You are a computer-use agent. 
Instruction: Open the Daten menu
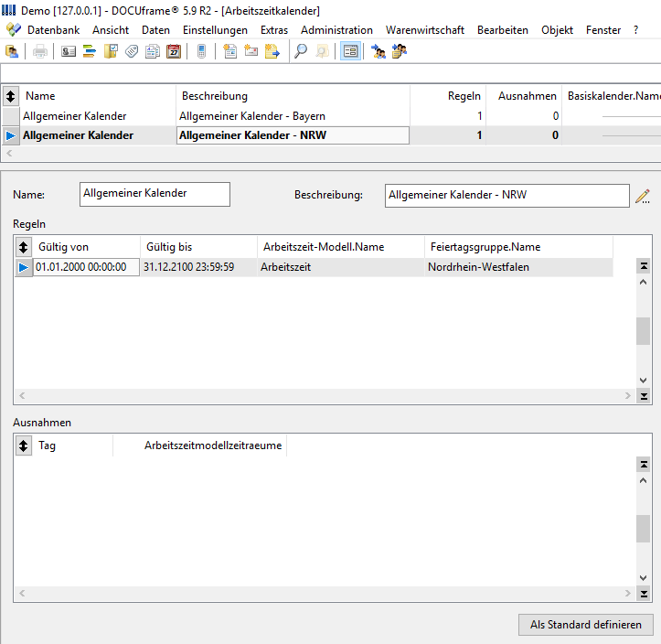(155, 30)
